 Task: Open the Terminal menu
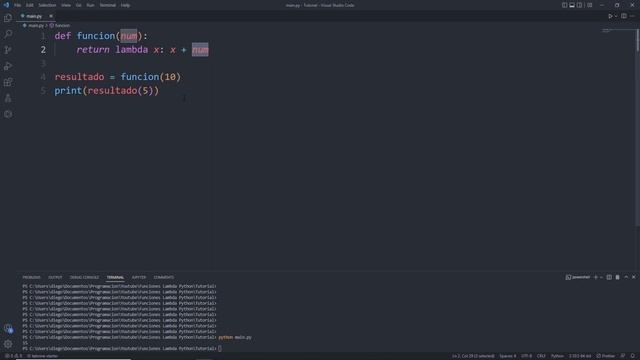tap(108, 5)
